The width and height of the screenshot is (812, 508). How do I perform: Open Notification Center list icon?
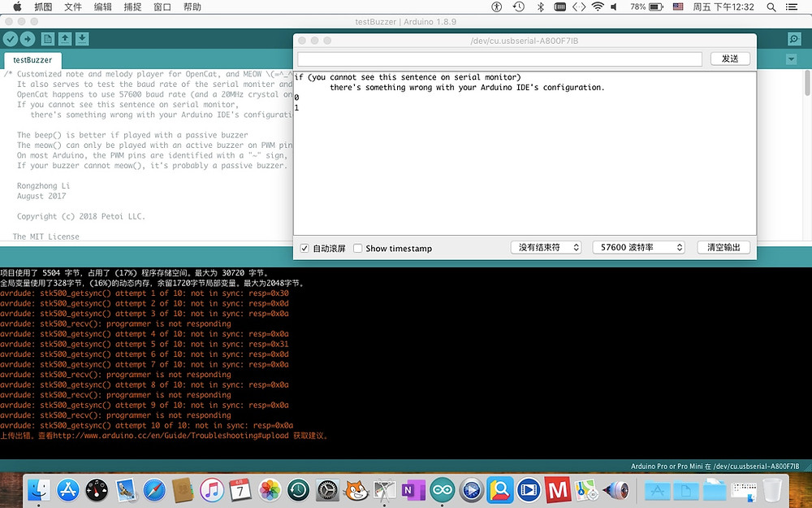pos(791,7)
